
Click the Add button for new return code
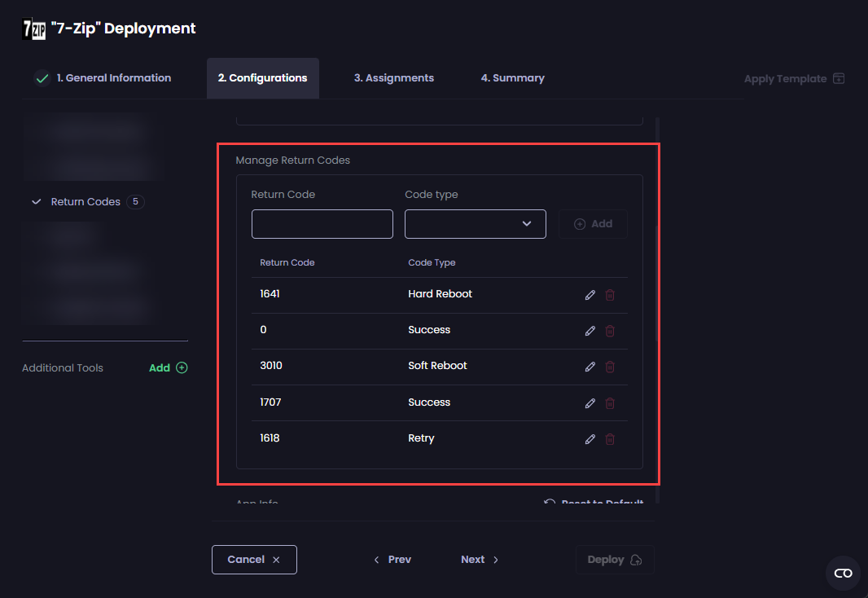592,223
